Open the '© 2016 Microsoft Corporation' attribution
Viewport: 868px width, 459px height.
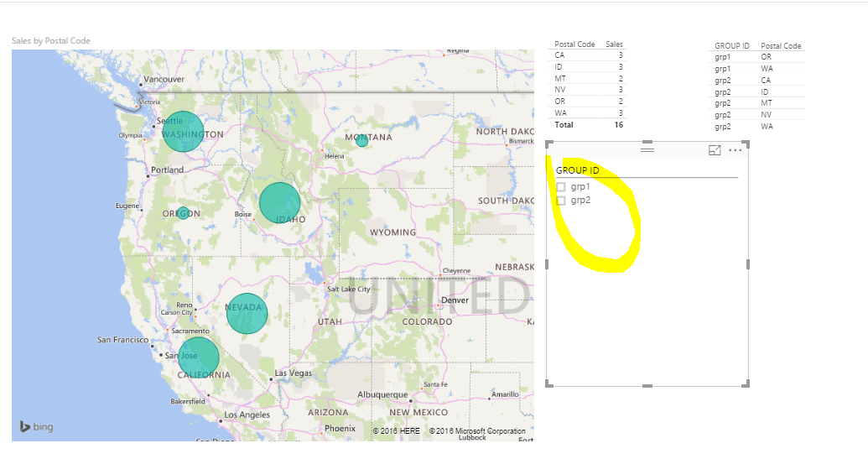click(477, 430)
